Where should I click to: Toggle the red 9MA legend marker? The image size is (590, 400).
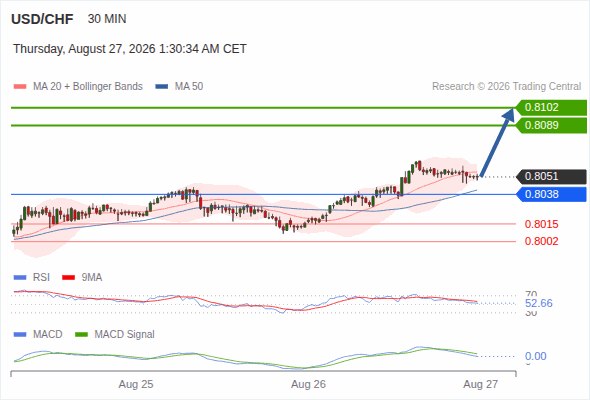point(68,278)
